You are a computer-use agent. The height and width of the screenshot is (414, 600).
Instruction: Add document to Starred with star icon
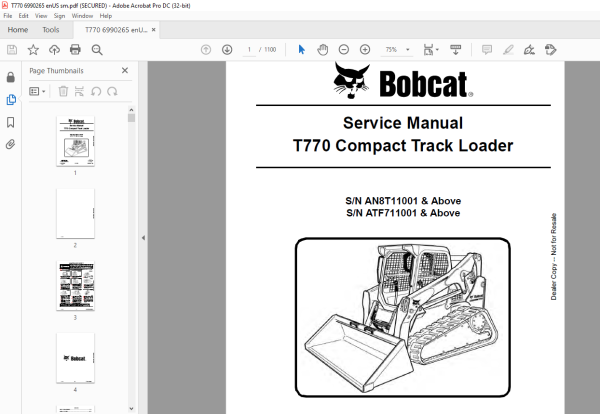pyautogui.click(x=33, y=50)
